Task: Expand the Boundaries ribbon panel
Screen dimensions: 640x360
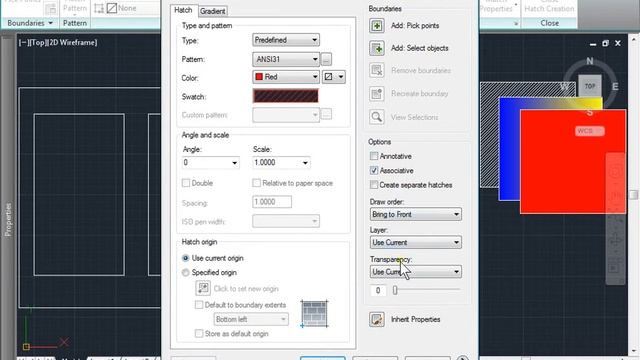Action: [29, 23]
